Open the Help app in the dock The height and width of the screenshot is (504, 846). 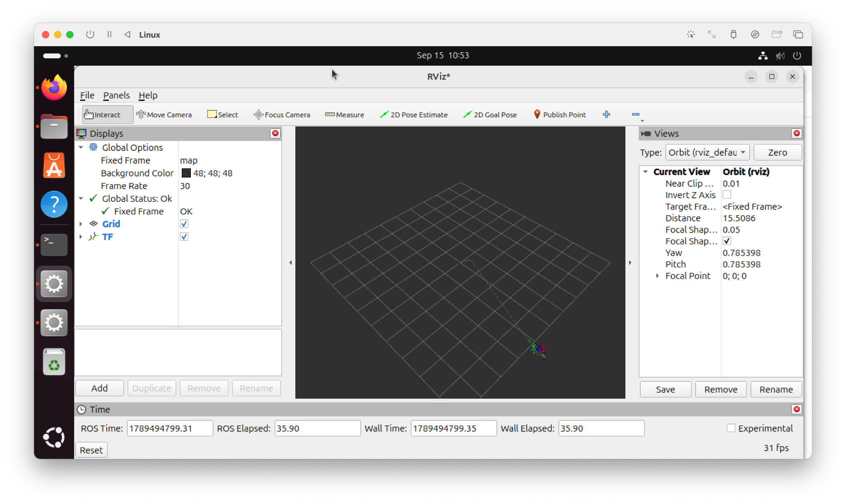click(x=54, y=204)
